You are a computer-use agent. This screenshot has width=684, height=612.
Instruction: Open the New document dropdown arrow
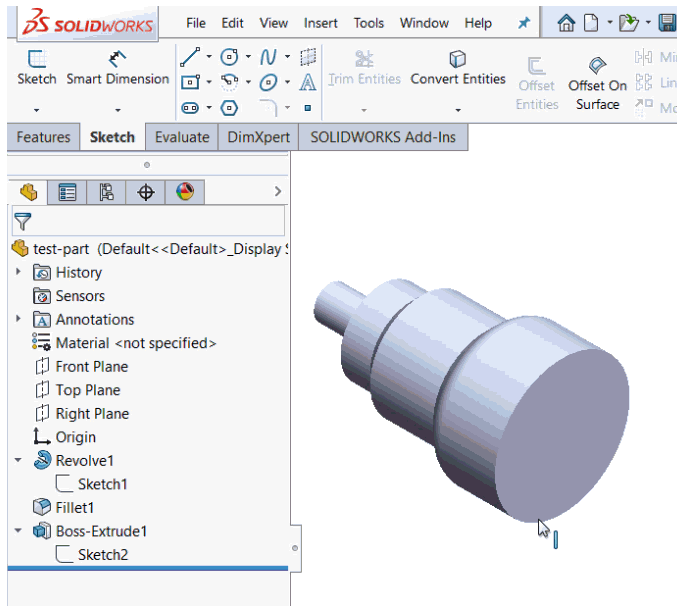pyautogui.click(x=610, y=22)
